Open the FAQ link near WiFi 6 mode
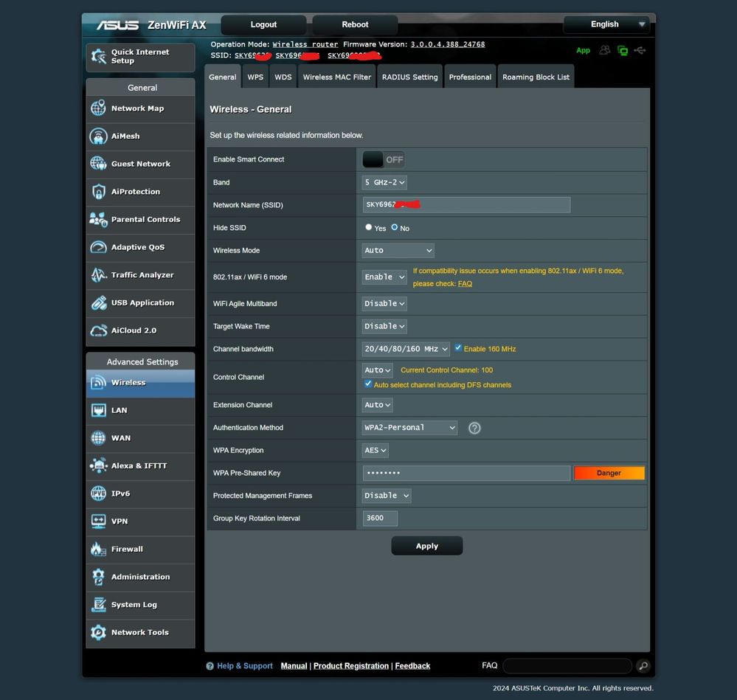737x700 pixels. pyautogui.click(x=465, y=283)
